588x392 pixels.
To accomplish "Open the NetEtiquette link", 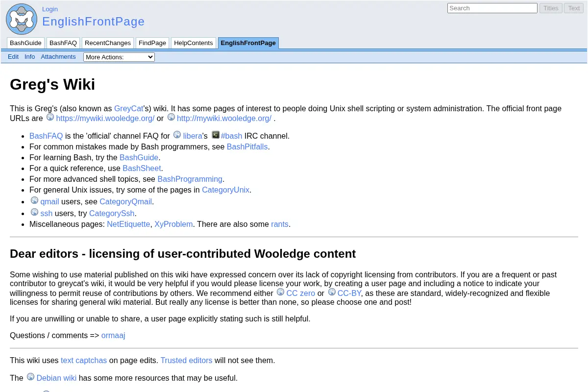I will point(128,224).
